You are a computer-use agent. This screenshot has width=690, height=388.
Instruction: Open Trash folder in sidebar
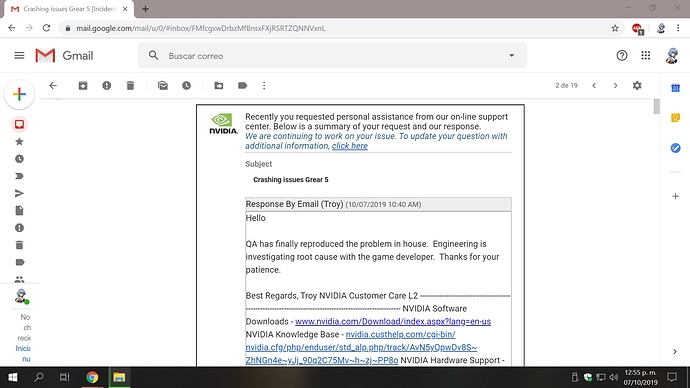tap(19, 245)
